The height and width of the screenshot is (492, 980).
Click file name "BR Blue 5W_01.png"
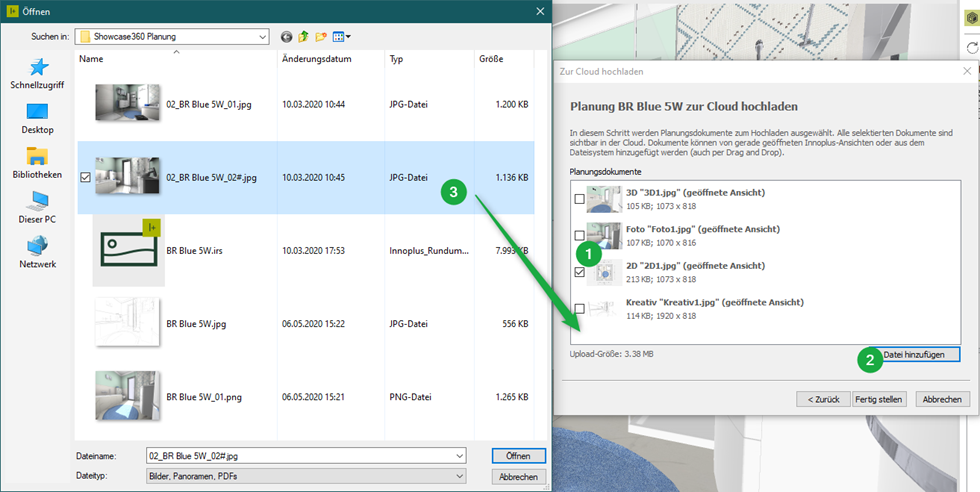204,397
